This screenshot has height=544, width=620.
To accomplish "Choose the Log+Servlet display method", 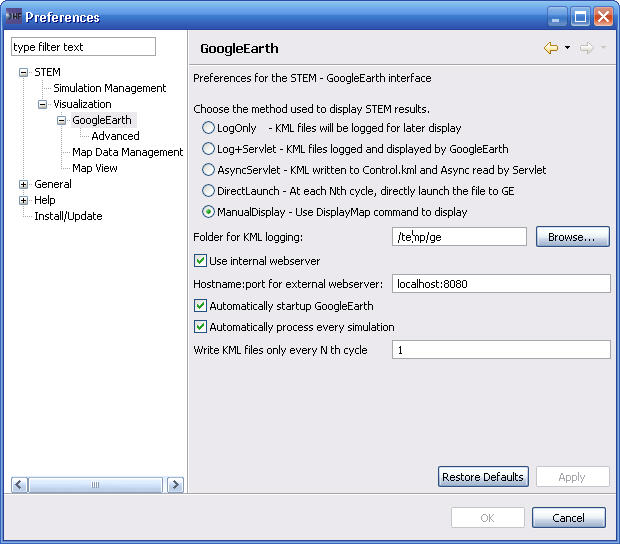I will coord(208,149).
